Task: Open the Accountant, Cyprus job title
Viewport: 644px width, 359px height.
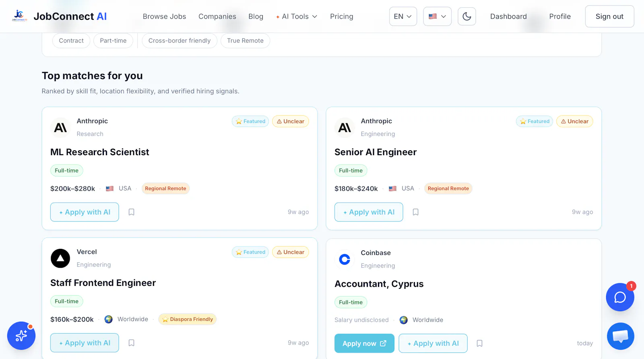Action: [379, 284]
